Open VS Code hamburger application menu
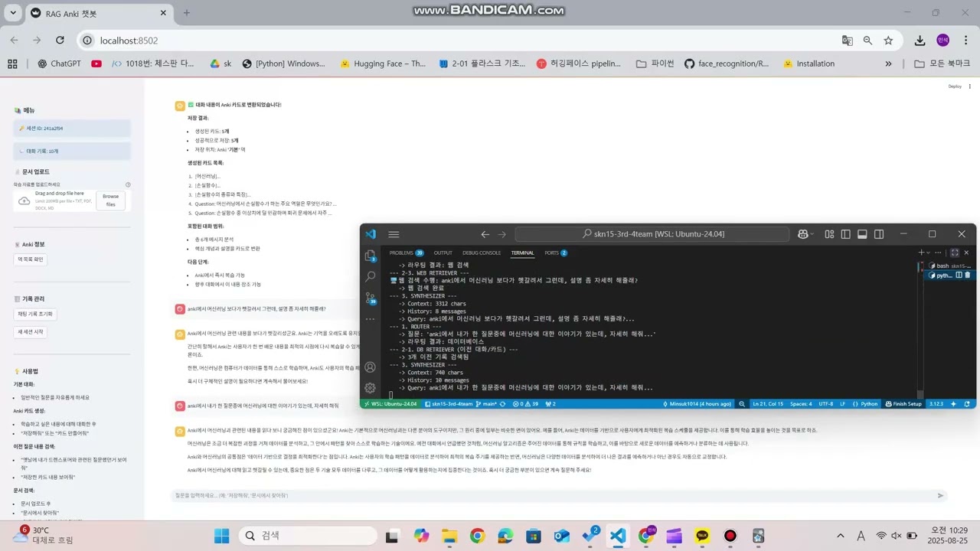 394,234
